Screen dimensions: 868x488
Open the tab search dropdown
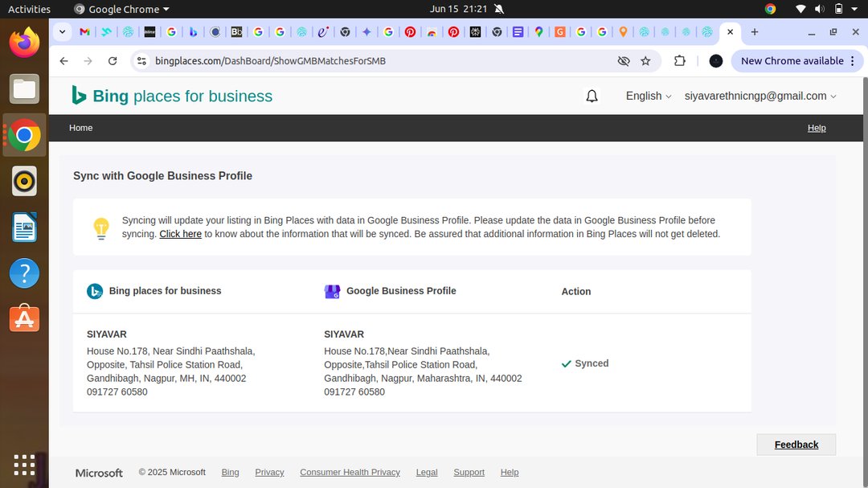coord(63,32)
